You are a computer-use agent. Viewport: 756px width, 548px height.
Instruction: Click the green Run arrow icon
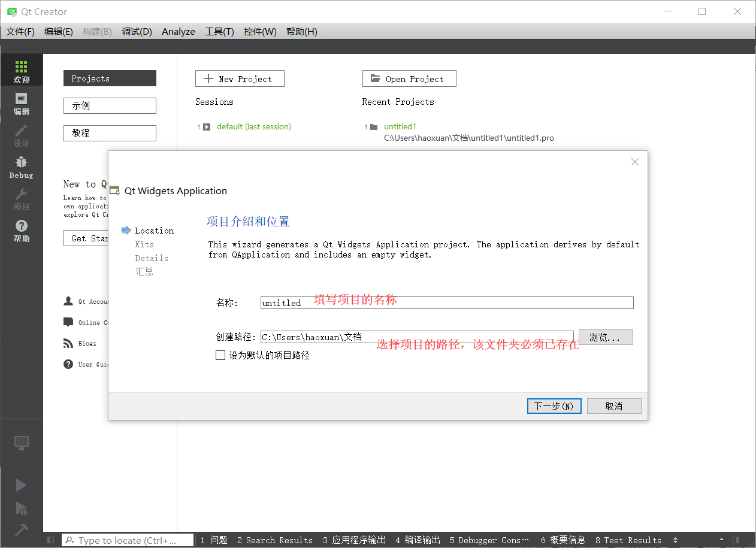pos(21,485)
